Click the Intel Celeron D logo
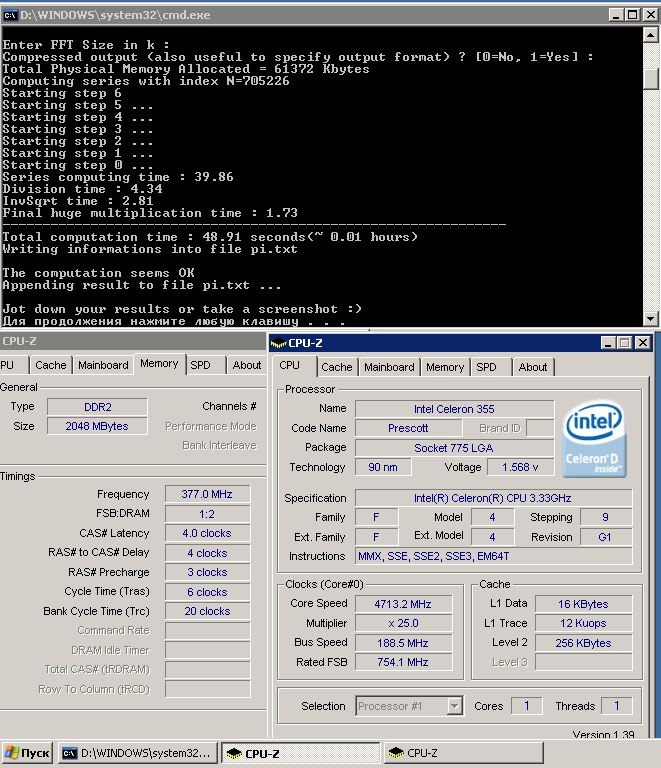This screenshot has width=661, height=768. 594,439
